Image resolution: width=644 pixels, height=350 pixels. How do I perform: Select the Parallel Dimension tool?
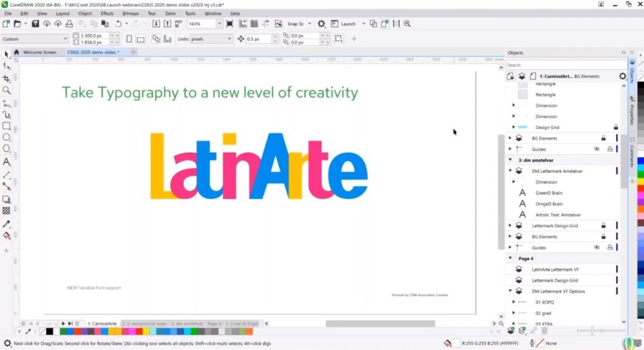click(x=6, y=175)
